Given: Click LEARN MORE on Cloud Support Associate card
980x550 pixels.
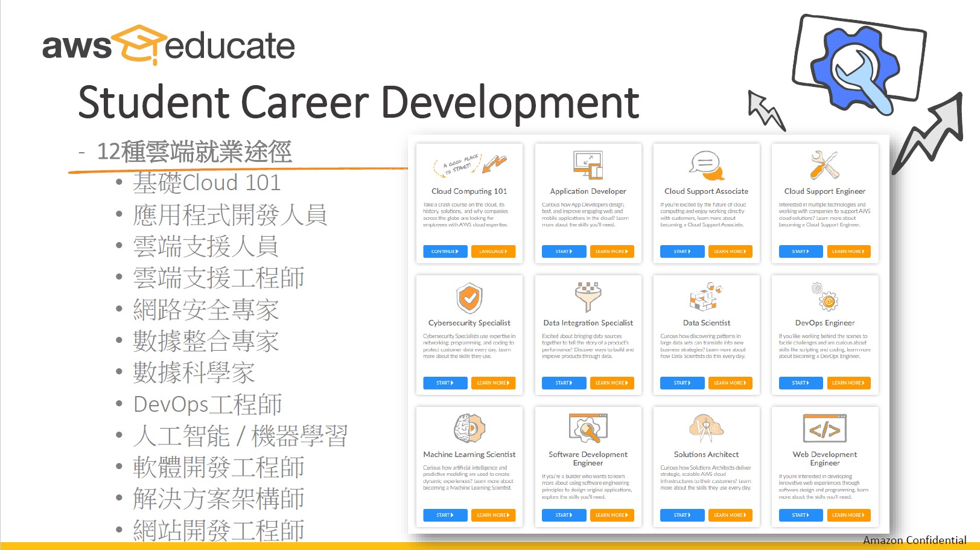Looking at the screenshot, I should tap(730, 251).
